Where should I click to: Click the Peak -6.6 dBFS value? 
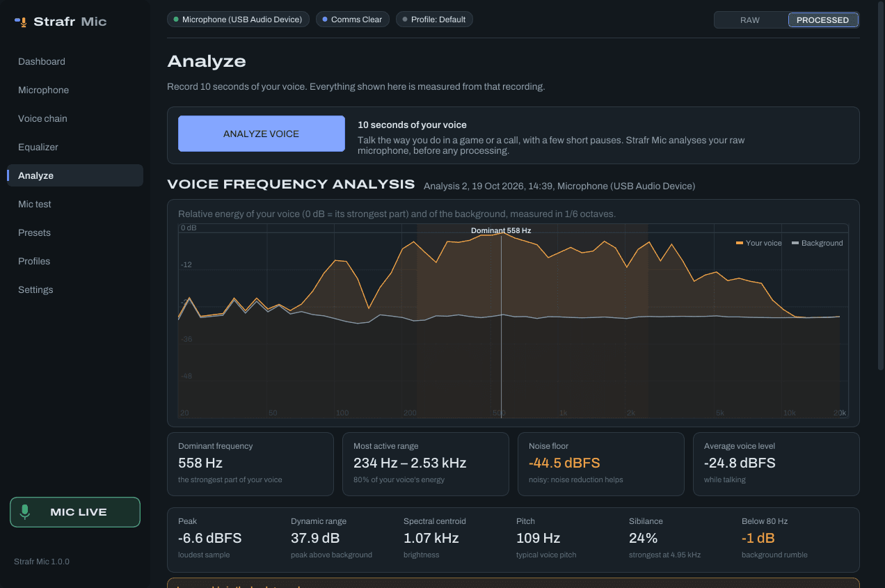pos(209,538)
